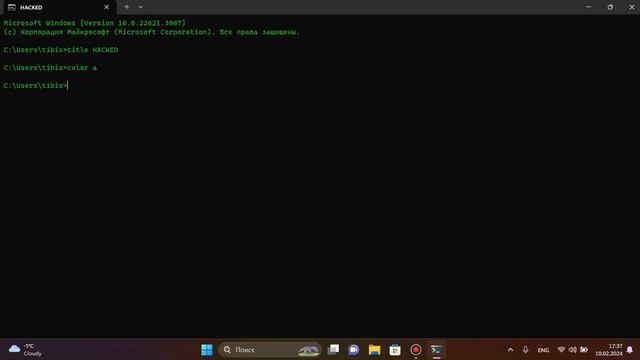Click the Поиск taskbar search box
The height and width of the screenshot is (360, 640).
click(270, 350)
